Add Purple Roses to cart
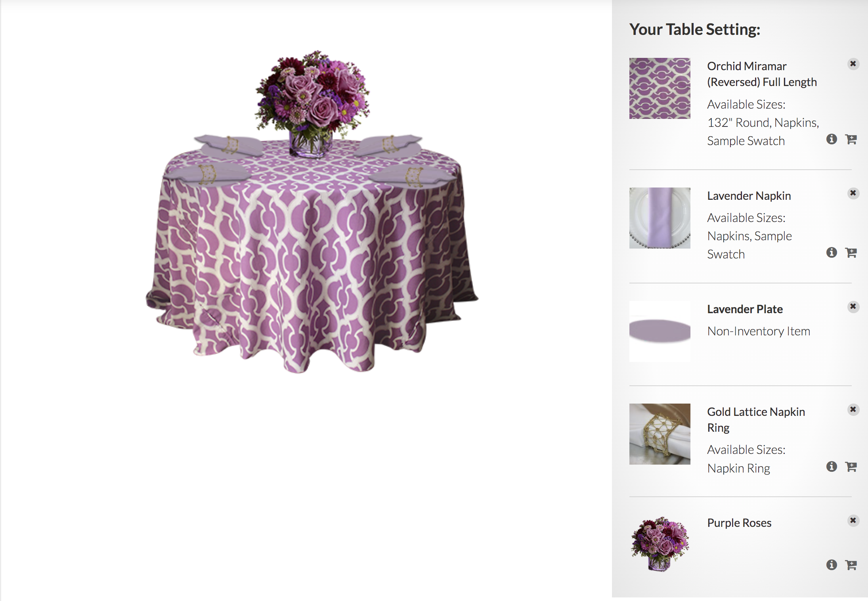Image resolution: width=868 pixels, height=601 pixels. [851, 565]
